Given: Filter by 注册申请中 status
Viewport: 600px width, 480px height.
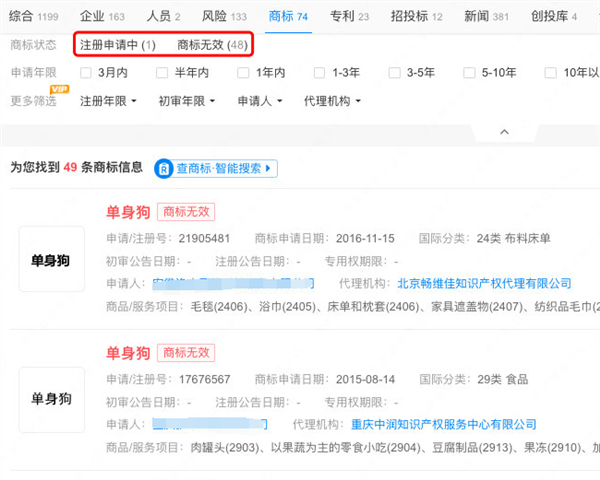Looking at the screenshot, I should (118, 45).
